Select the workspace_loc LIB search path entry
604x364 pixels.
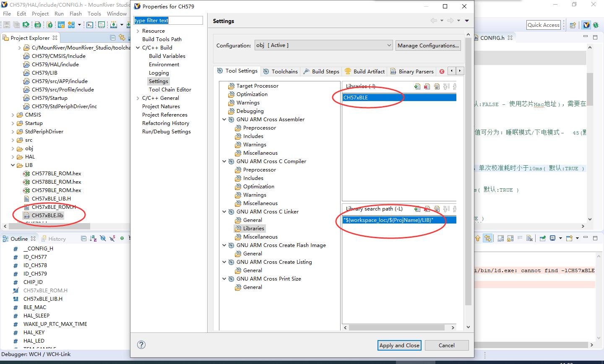[x=399, y=220]
